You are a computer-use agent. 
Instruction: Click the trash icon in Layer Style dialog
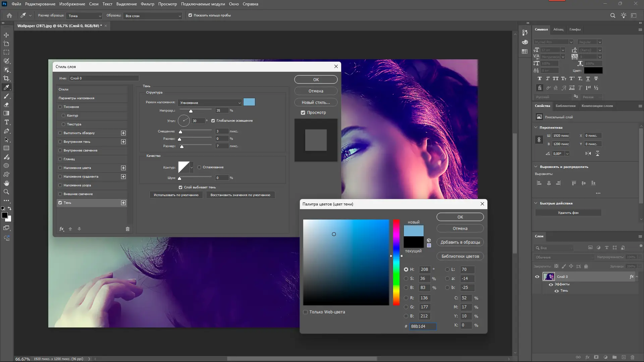[x=127, y=229]
